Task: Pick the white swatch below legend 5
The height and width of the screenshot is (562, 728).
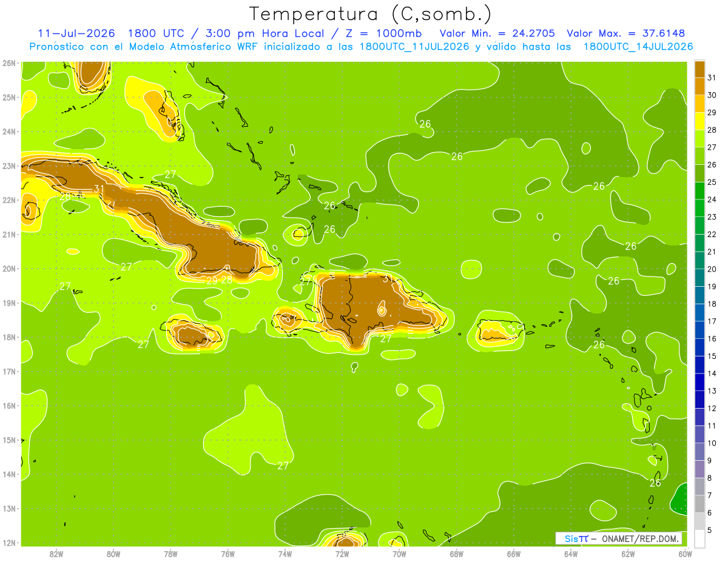Action: tap(699, 538)
